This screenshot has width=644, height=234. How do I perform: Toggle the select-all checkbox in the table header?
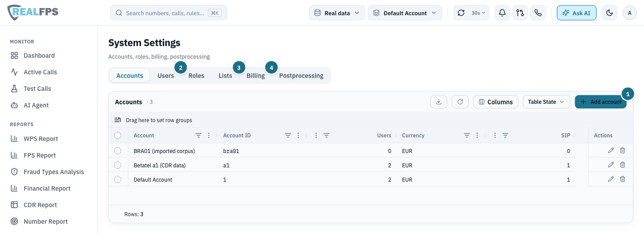pos(118,135)
